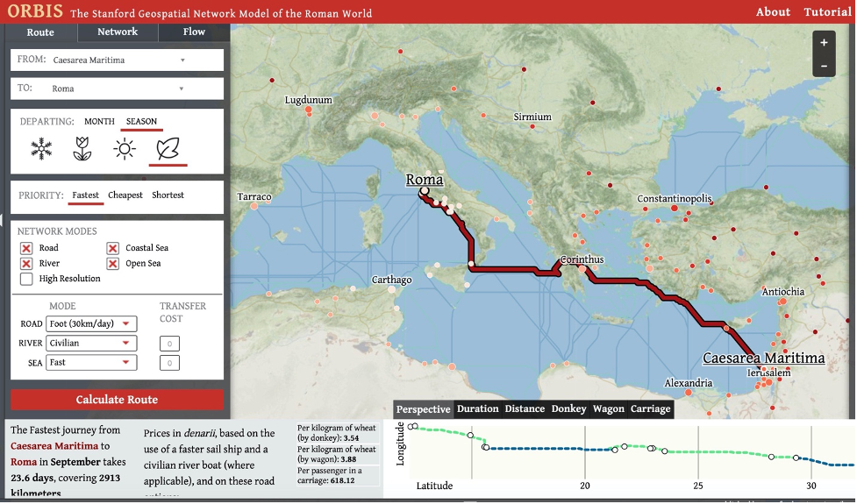Image resolution: width=857 pixels, height=504 pixels.
Task: Click the ORBIS logo
Action: pyautogui.click(x=35, y=11)
